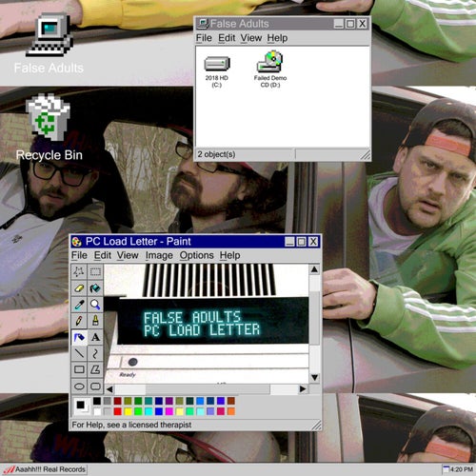
Task: Click the resize grip of Paint window
Action: [x=316, y=425]
